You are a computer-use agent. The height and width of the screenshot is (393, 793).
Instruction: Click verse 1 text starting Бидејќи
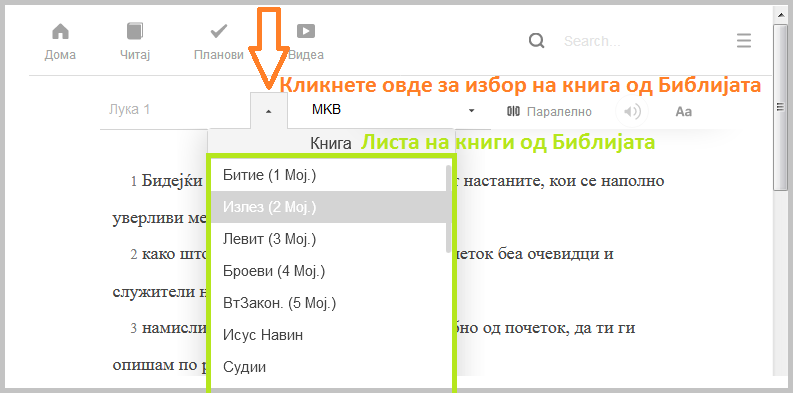[172, 181]
